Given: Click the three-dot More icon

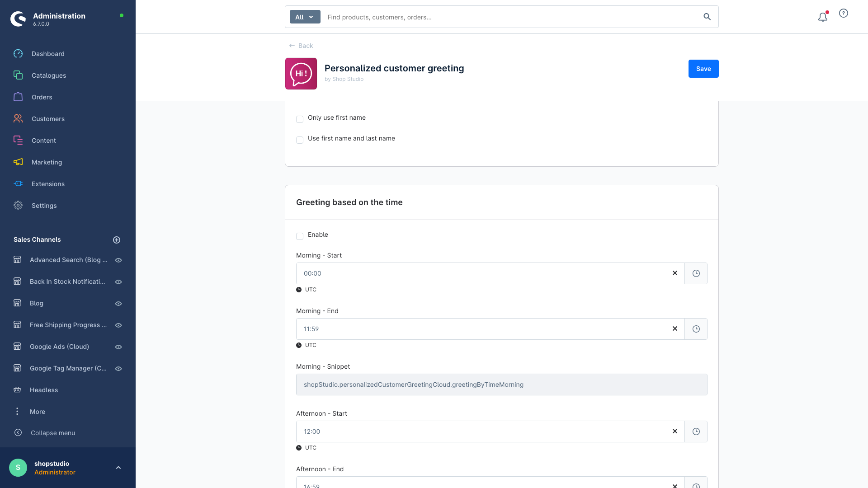Looking at the screenshot, I should (x=17, y=411).
